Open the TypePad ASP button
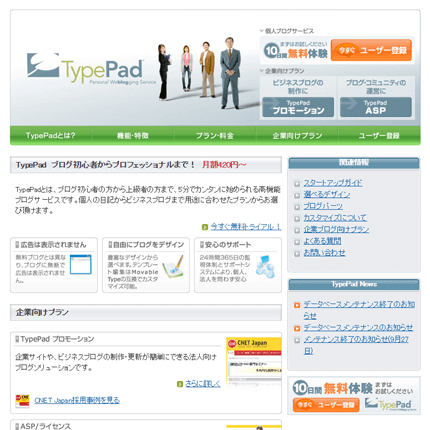The image size is (430, 430). pos(376,107)
